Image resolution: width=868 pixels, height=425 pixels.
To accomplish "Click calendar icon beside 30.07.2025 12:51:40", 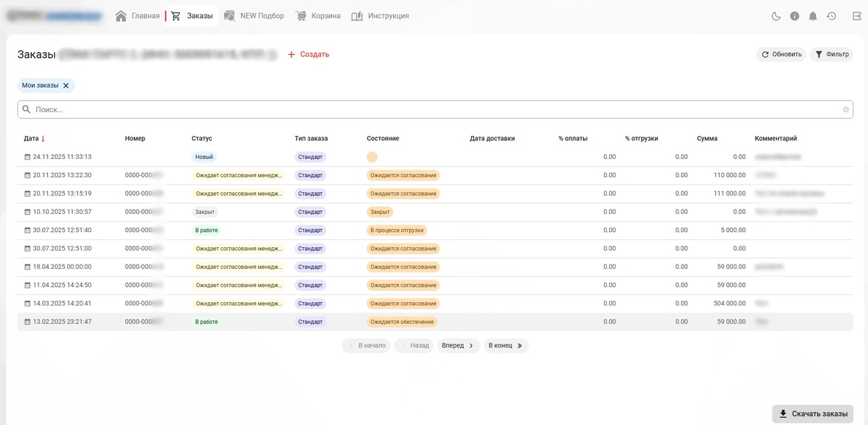I will [27, 230].
